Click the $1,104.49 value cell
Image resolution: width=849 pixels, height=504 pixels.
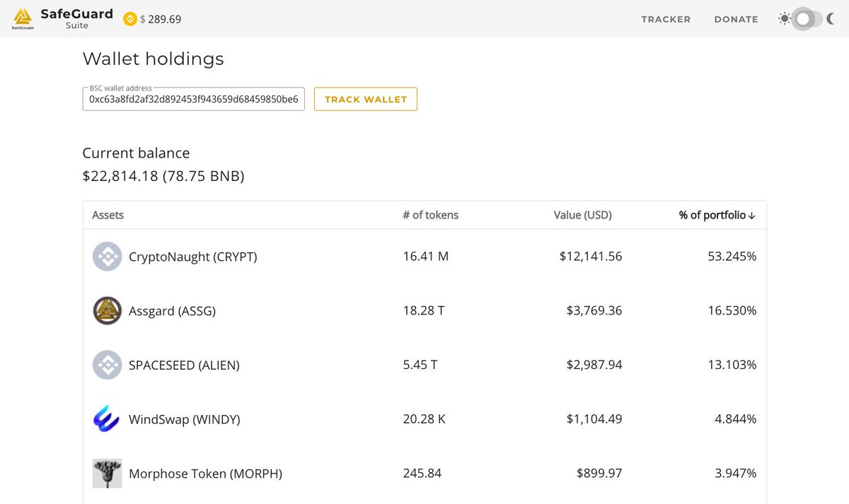click(594, 419)
